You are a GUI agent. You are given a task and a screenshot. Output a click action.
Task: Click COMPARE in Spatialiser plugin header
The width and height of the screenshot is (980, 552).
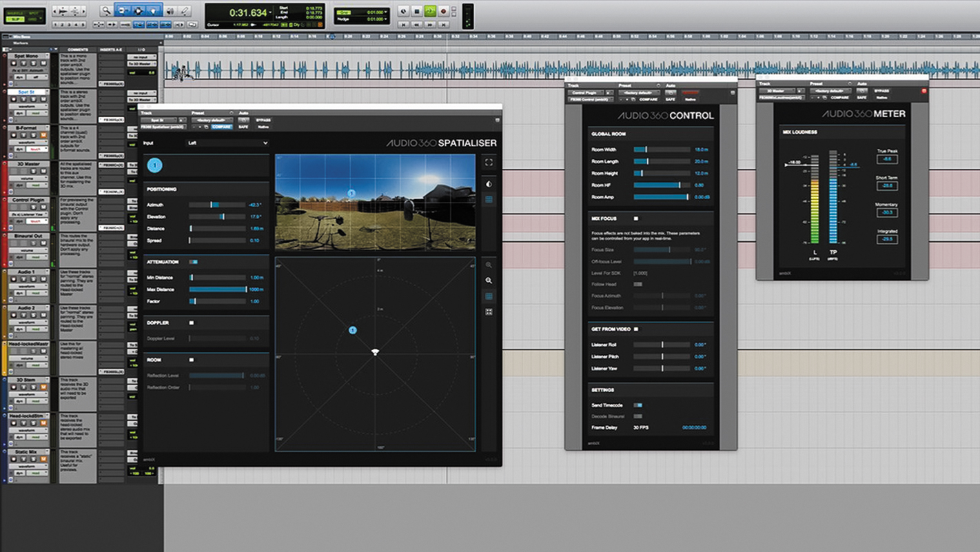click(x=222, y=127)
